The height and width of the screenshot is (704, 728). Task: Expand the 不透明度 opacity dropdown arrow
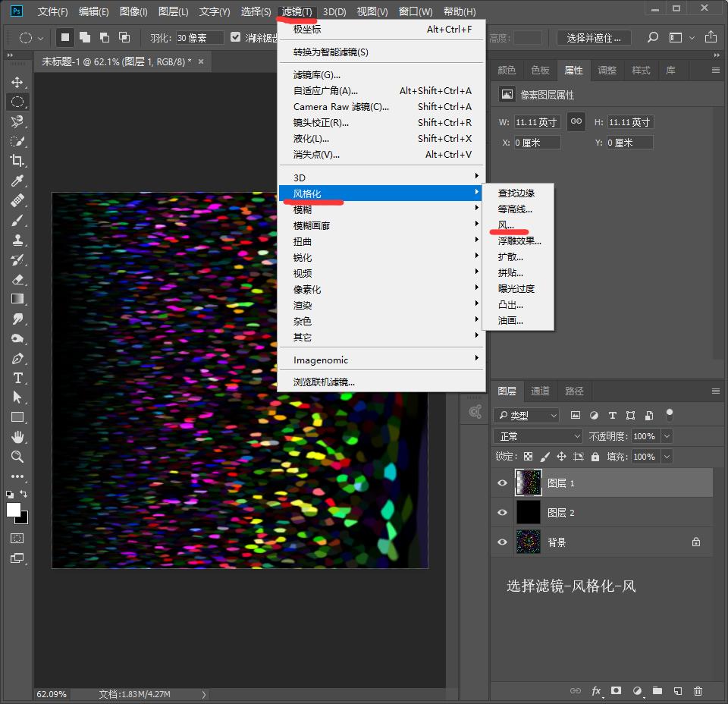click(x=667, y=436)
